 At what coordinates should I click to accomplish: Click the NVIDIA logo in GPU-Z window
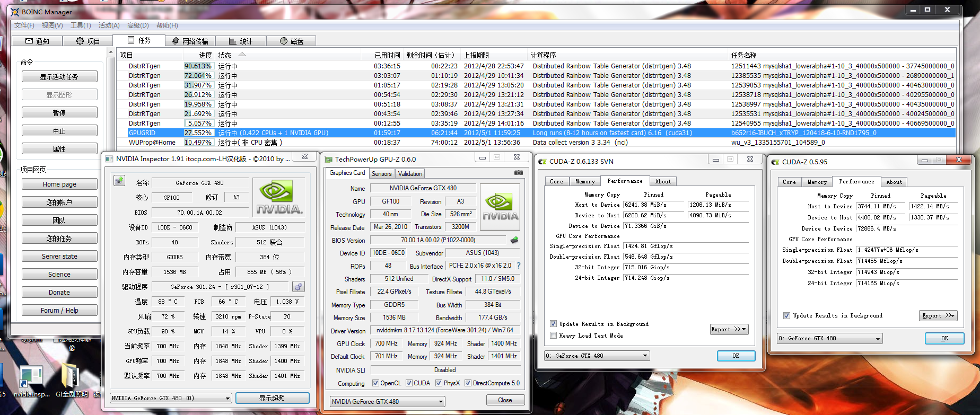(x=501, y=207)
